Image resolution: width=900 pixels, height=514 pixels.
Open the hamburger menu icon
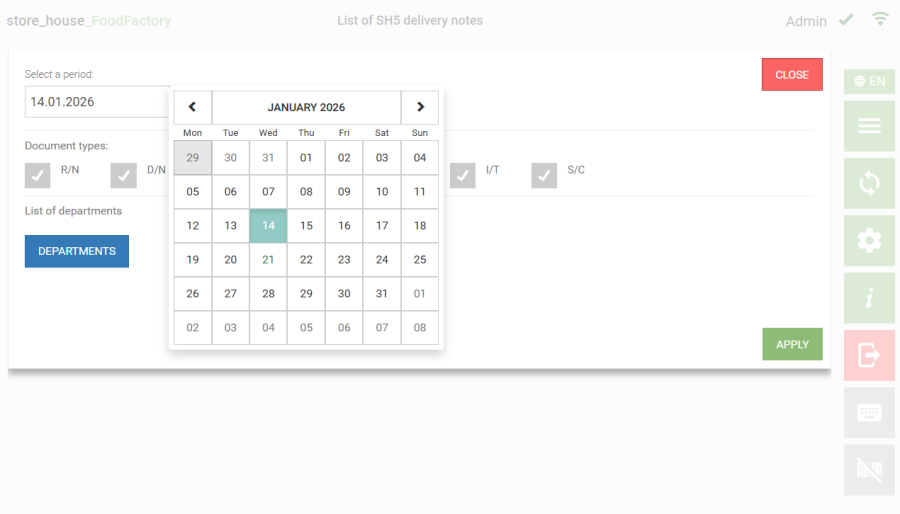(869, 126)
